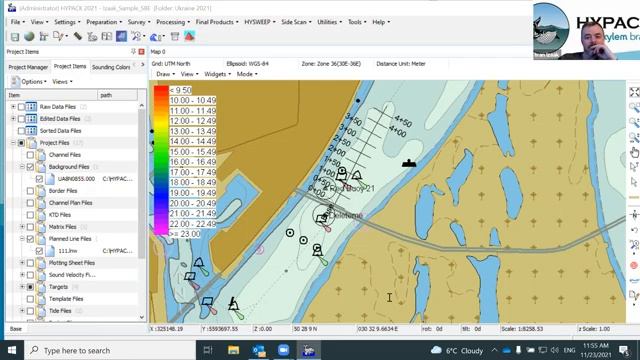This screenshot has width=640, height=360.
Task: Open the Widgets dropdown on map toolbar
Action: tap(218, 74)
